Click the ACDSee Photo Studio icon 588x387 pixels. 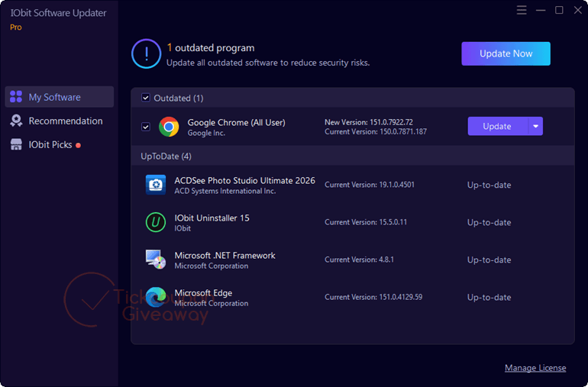coord(156,185)
